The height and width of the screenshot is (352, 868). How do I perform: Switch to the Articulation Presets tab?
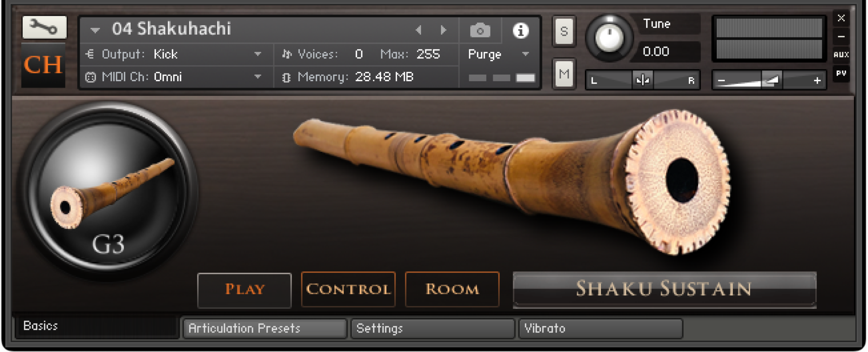click(x=264, y=328)
